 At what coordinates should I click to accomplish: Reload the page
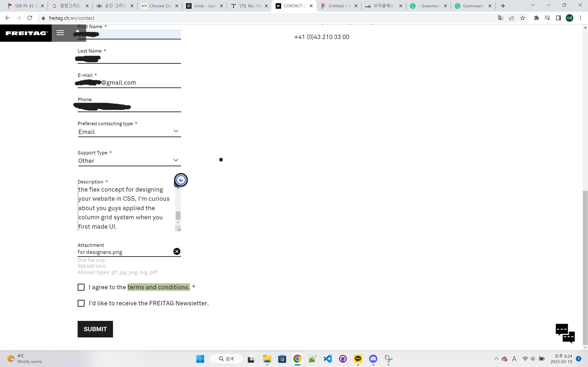click(x=30, y=18)
